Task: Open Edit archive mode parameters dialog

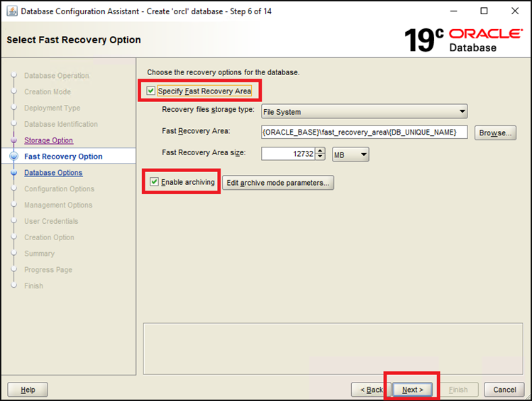Action: [x=278, y=183]
